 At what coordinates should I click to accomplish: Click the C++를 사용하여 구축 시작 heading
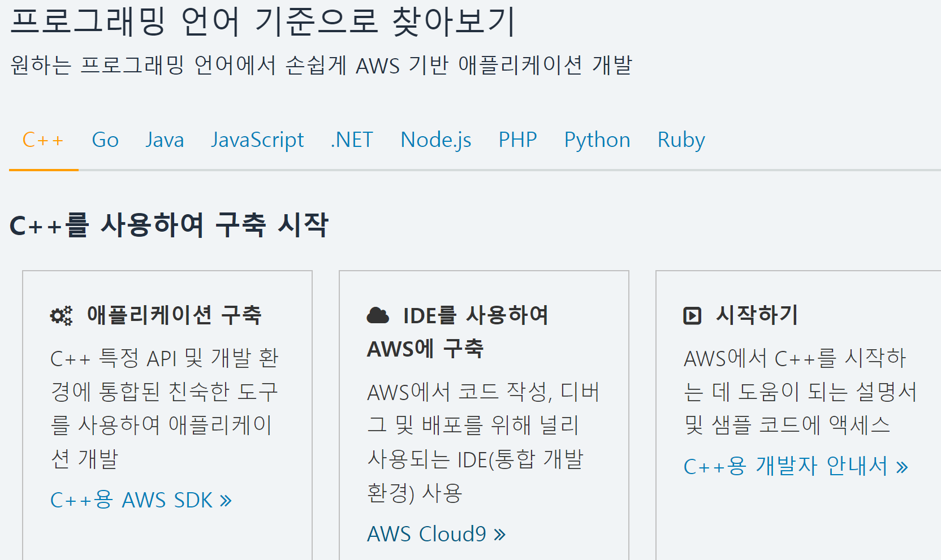(x=169, y=225)
